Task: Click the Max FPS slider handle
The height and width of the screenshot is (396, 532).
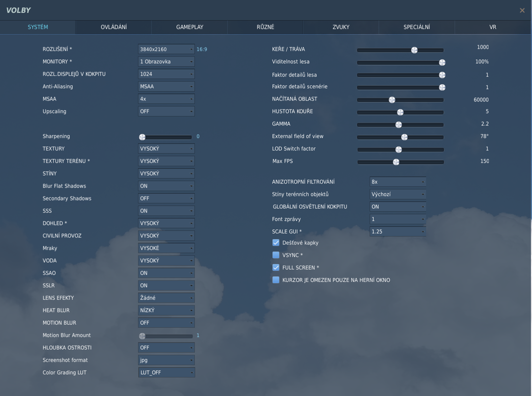Action: (x=396, y=162)
